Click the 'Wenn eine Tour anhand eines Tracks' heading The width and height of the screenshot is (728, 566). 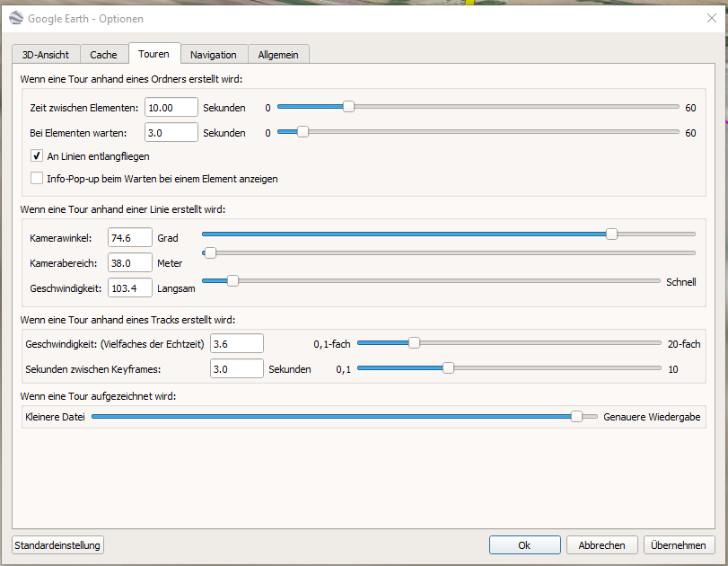(127, 320)
